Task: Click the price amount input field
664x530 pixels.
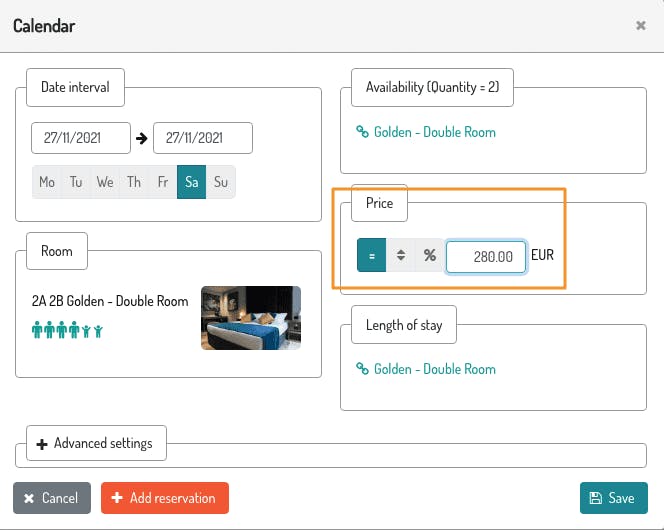Action: point(486,256)
